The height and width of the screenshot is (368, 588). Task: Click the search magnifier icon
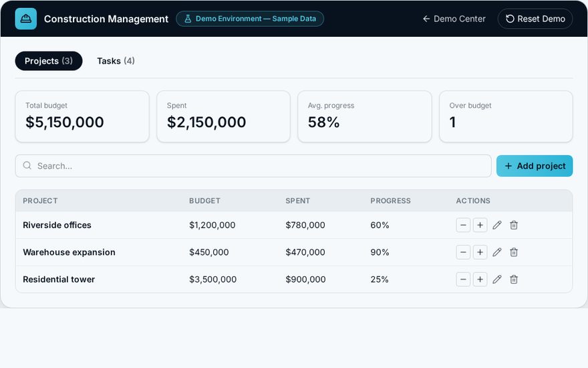tap(27, 166)
